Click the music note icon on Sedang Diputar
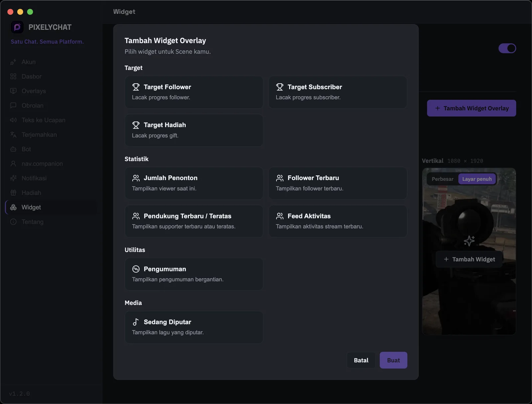 coord(136,322)
